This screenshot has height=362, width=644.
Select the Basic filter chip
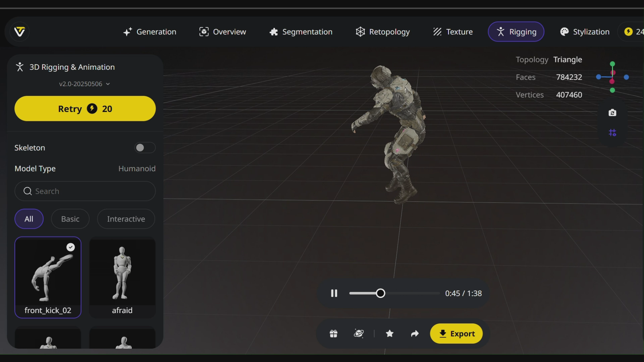pos(70,219)
